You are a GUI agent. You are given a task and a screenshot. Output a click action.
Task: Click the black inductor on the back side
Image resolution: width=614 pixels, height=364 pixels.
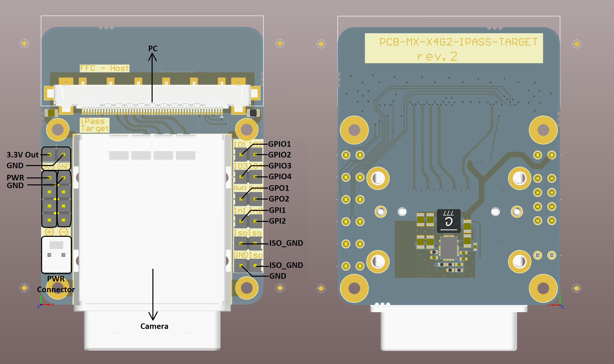[449, 221]
